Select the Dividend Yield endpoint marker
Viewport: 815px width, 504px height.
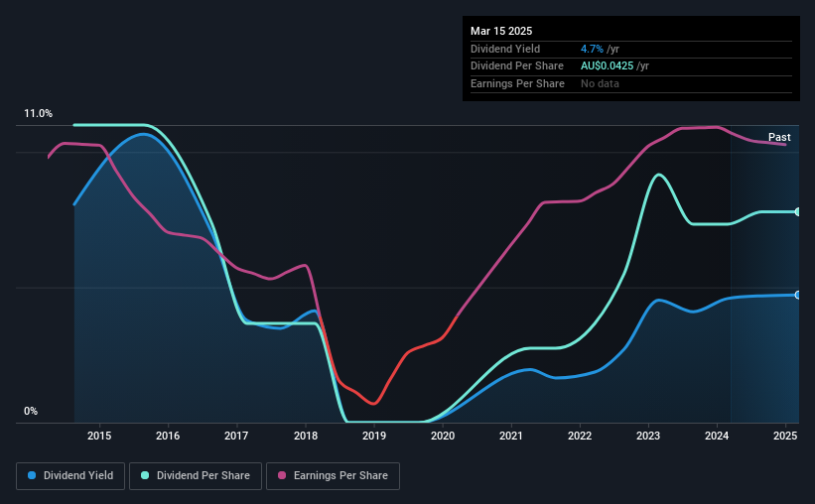(x=798, y=295)
